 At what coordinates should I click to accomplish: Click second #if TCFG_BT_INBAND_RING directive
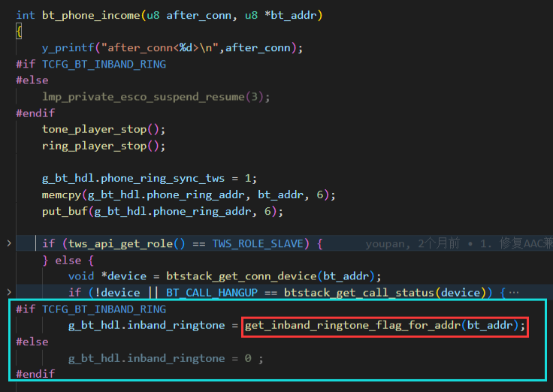click(91, 309)
